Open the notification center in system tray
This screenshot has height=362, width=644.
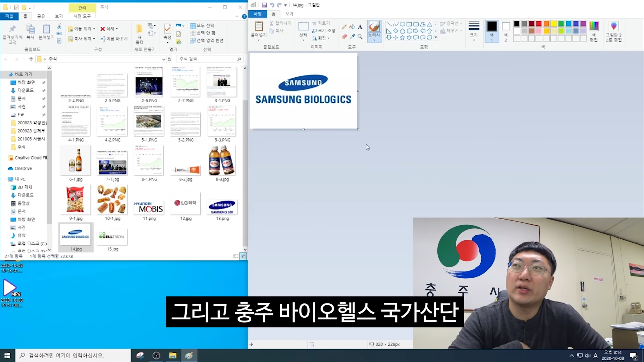634,356
